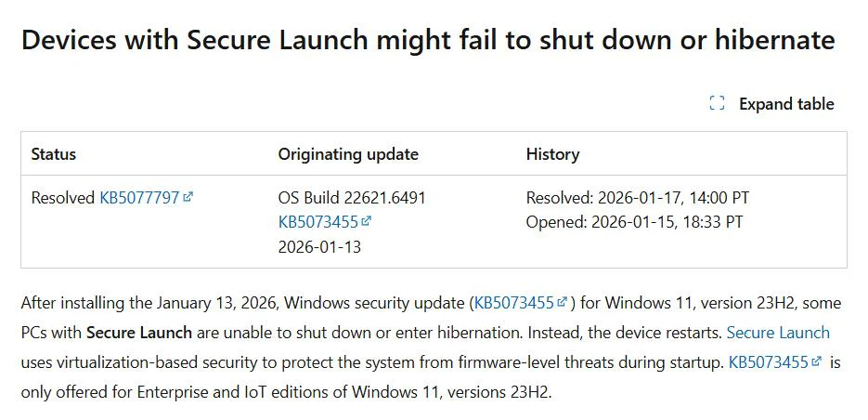
Task: Click the History column header
Action: (x=552, y=154)
